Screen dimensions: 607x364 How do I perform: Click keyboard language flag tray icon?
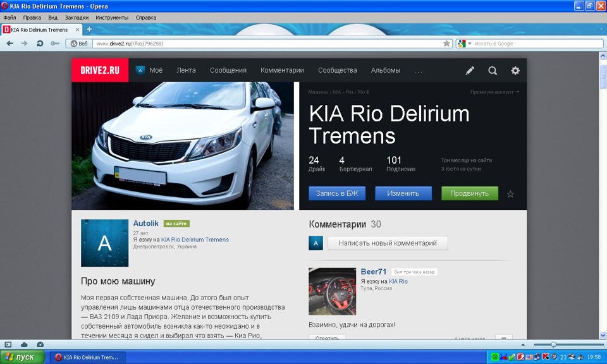click(529, 356)
